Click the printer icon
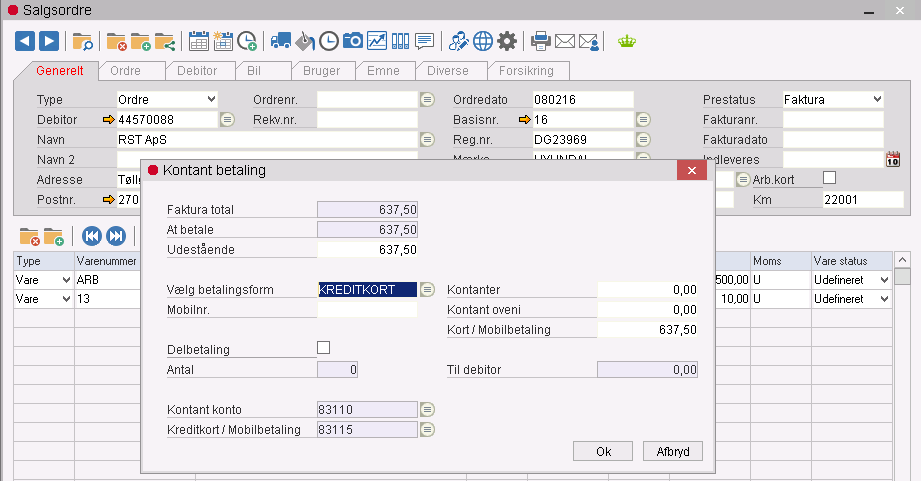 [x=540, y=41]
